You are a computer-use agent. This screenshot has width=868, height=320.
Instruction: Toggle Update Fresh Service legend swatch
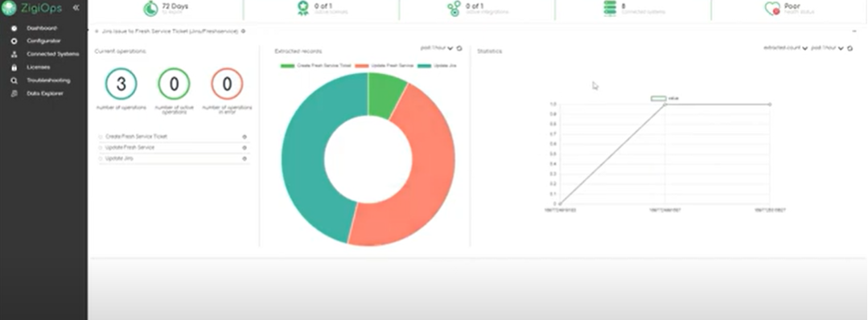coord(362,66)
